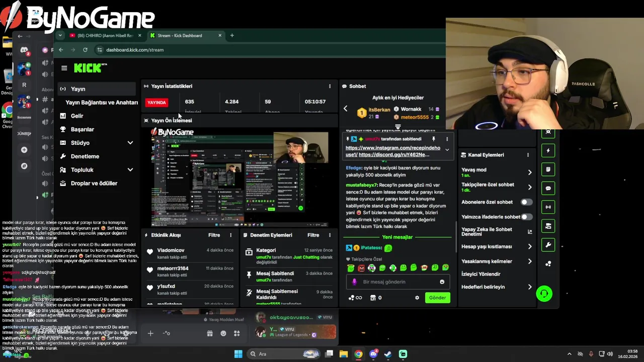Go to previous gifter leaderboard page
The height and width of the screenshot is (362, 644).
[x=345, y=109]
